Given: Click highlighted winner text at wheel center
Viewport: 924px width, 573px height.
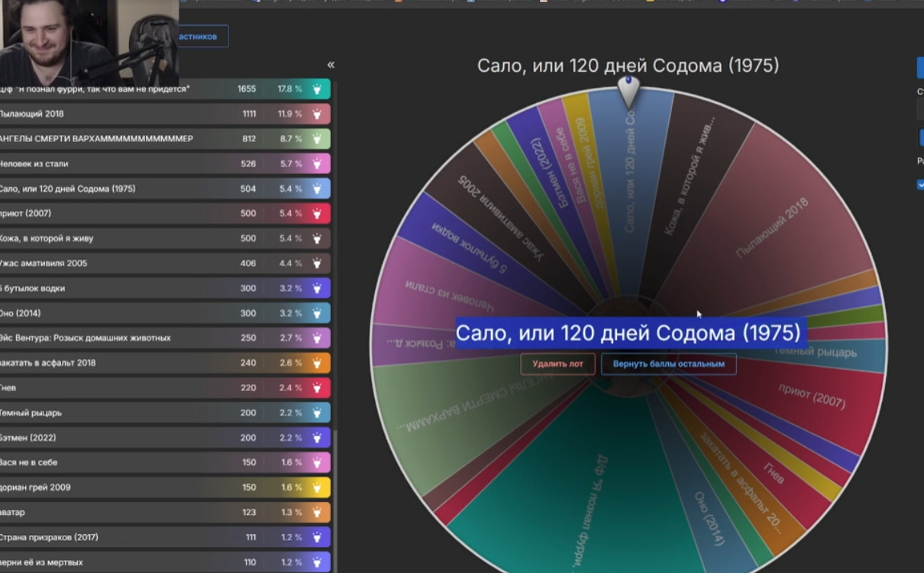Looking at the screenshot, I should pyautogui.click(x=628, y=333).
